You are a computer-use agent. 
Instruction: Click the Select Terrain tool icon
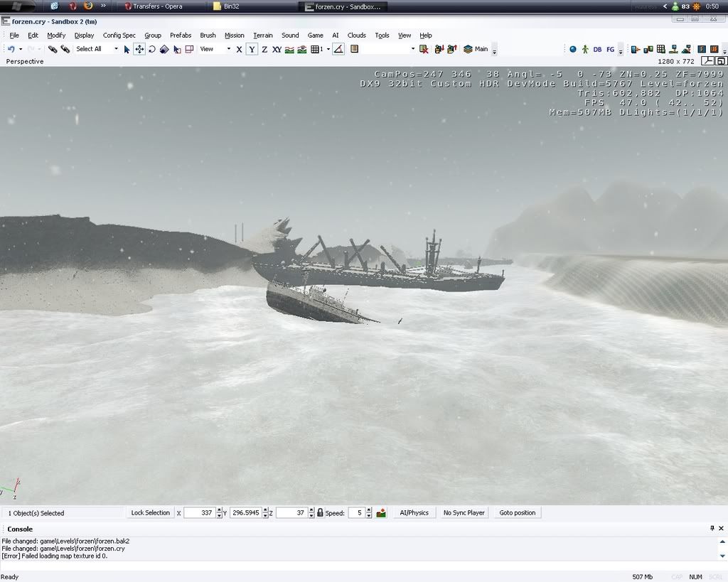tap(177, 49)
